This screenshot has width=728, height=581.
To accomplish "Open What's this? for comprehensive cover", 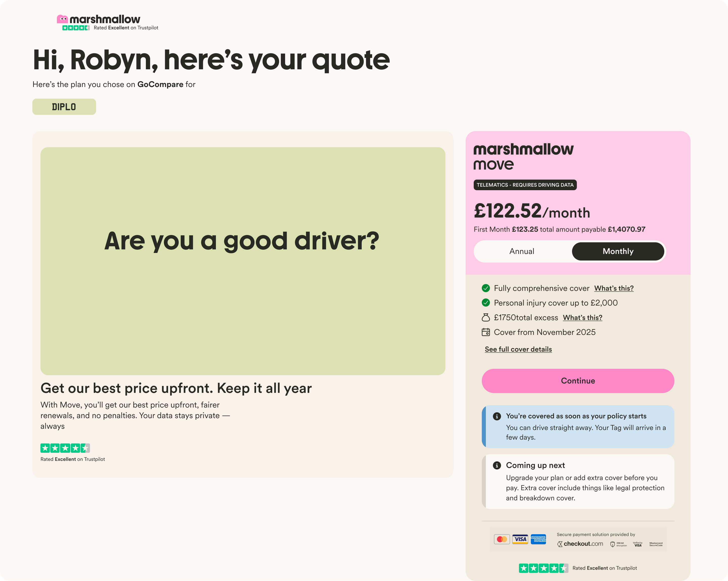I will pos(614,288).
